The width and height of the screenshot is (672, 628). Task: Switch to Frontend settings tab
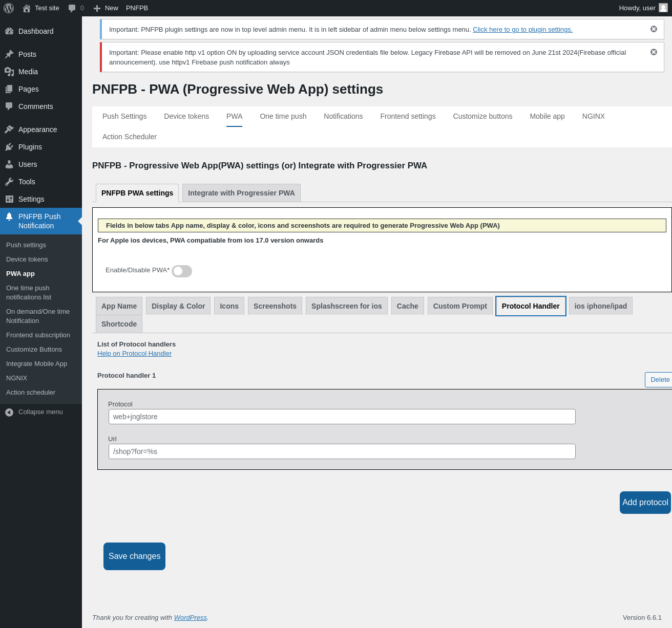pyautogui.click(x=408, y=116)
